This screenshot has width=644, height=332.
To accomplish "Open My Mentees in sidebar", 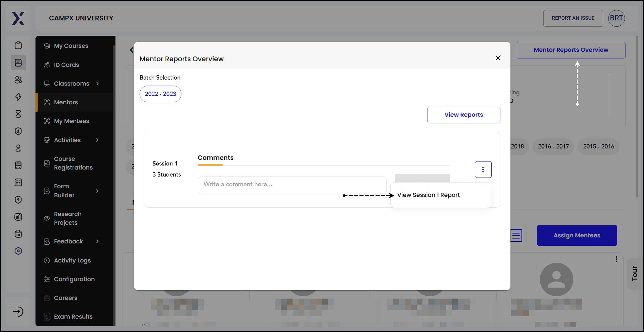I will pyautogui.click(x=71, y=121).
